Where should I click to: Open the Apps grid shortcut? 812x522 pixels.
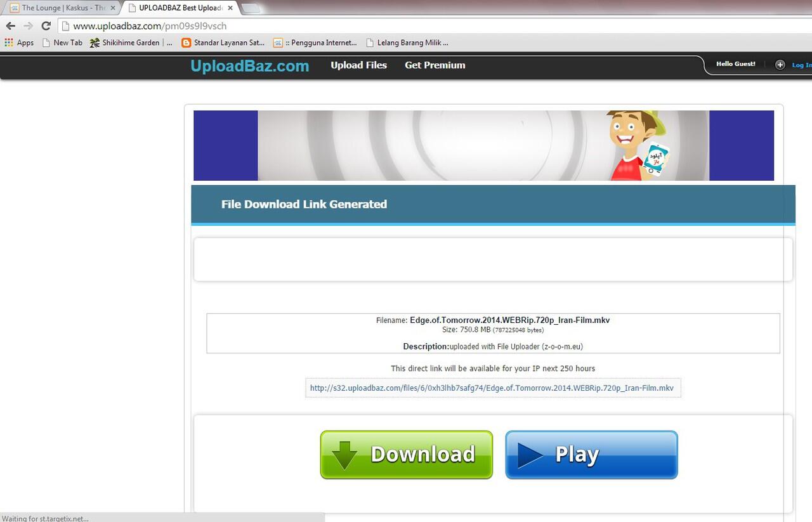tap(19, 43)
